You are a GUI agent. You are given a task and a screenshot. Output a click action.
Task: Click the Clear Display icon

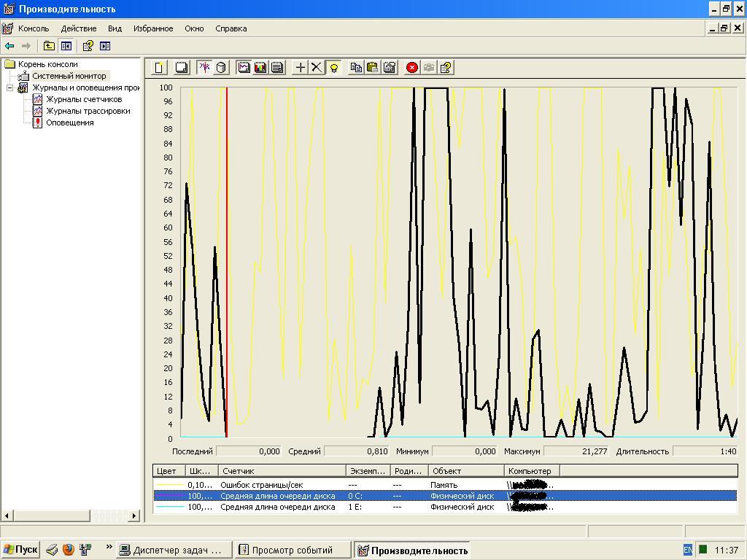tap(182, 68)
